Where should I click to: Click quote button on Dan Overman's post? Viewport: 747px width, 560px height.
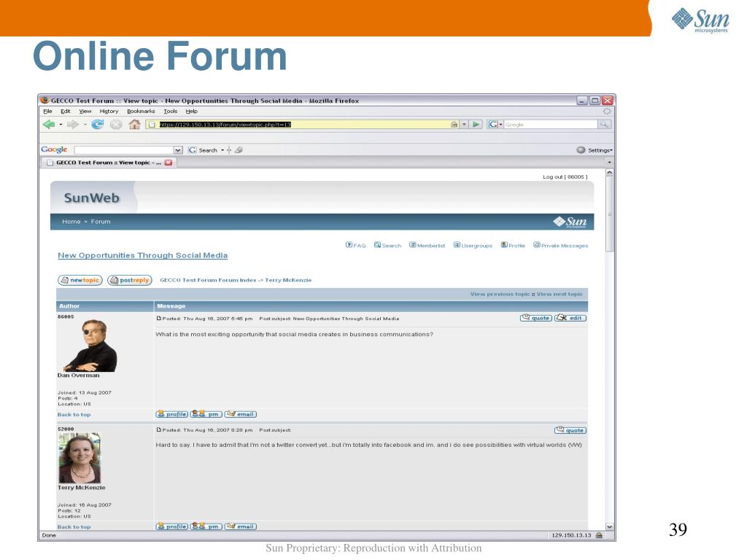(536, 318)
